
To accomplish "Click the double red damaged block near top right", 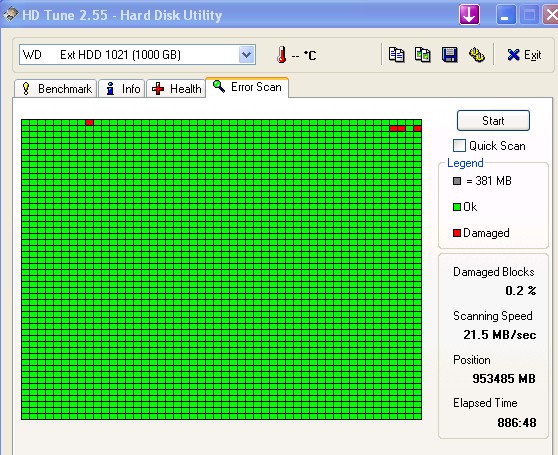I will tap(398, 129).
